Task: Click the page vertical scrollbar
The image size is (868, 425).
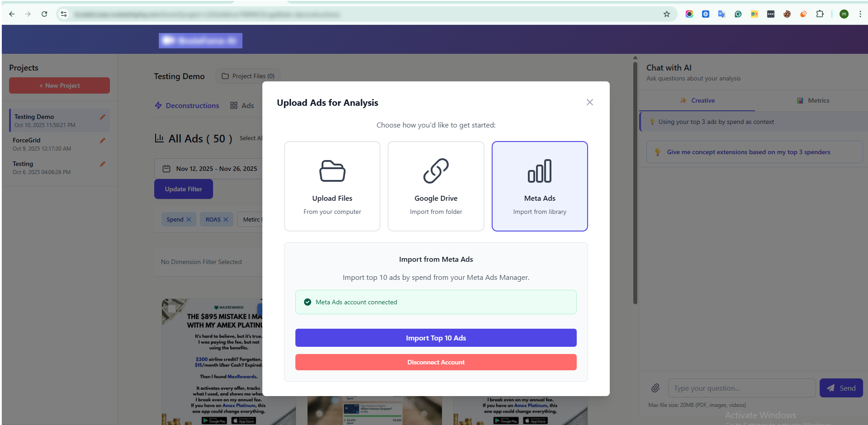Action: 635,181
